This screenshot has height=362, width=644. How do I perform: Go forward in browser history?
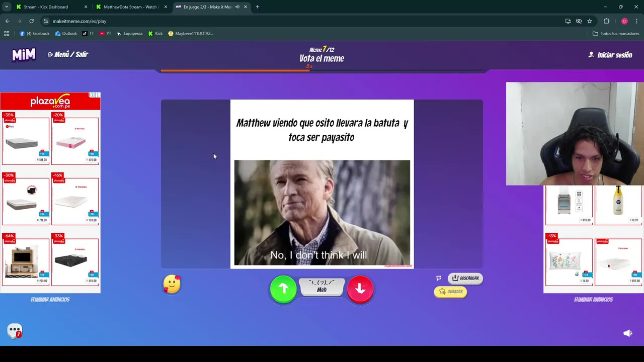(x=19, y=21)
